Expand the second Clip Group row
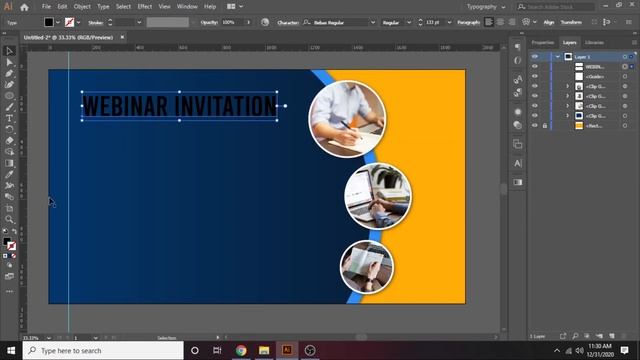The image size is (640, 360). click(567, 96)
